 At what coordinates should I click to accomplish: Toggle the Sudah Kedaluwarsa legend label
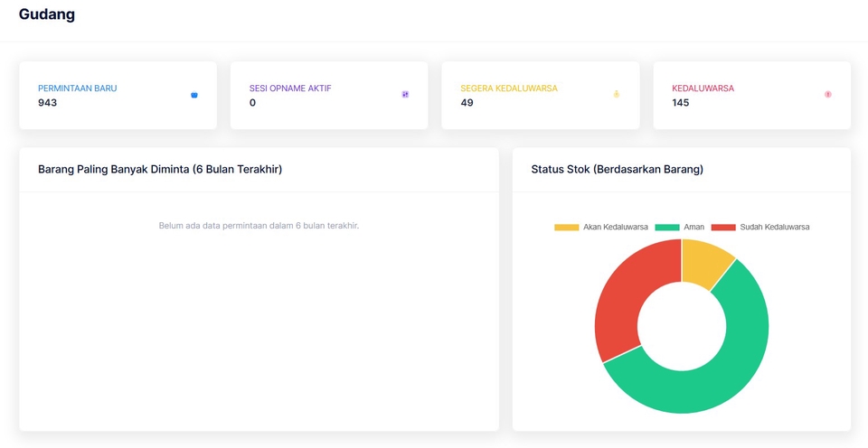774,227
